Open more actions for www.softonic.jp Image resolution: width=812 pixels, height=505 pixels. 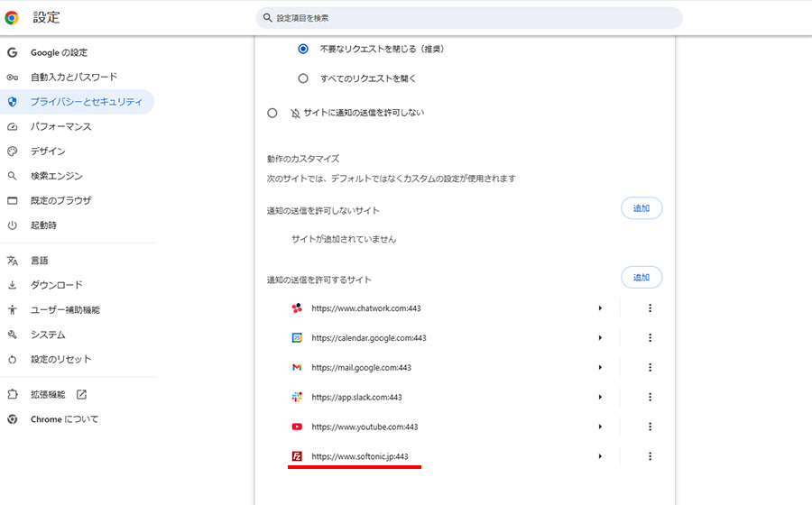[650, 456]
